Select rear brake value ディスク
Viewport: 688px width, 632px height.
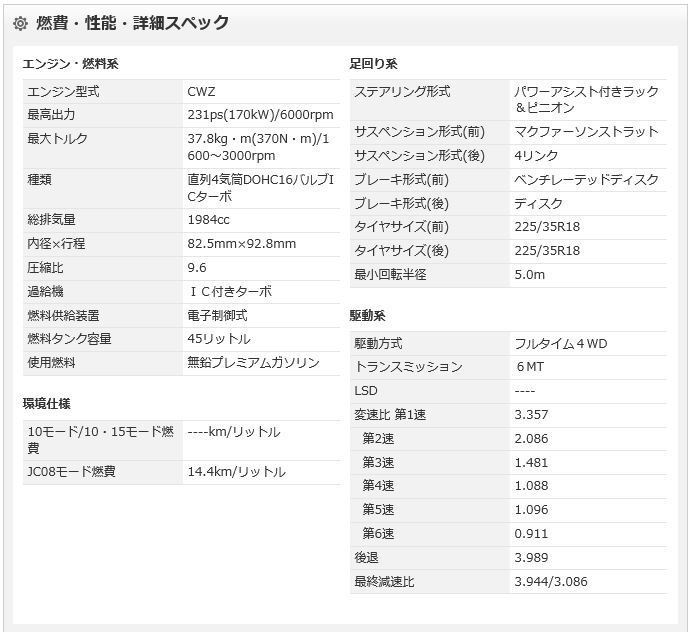pos(538,204)
